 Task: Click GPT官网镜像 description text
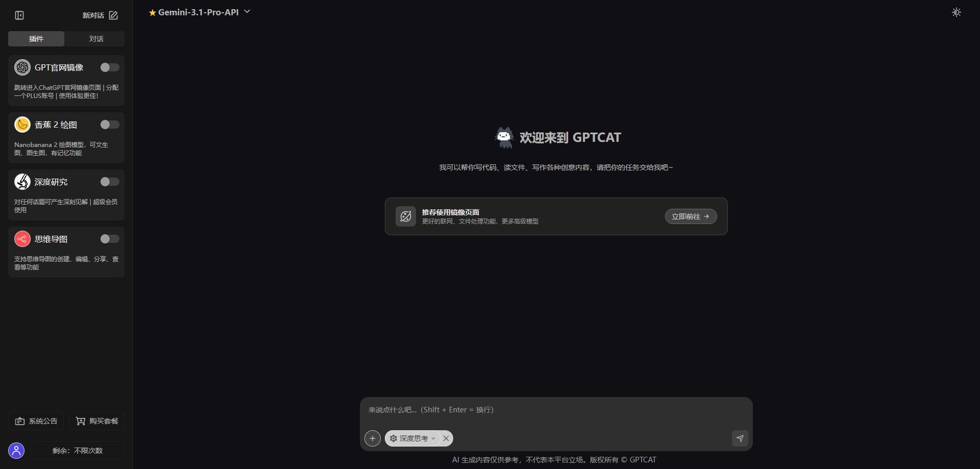click(x=66, y=92)
